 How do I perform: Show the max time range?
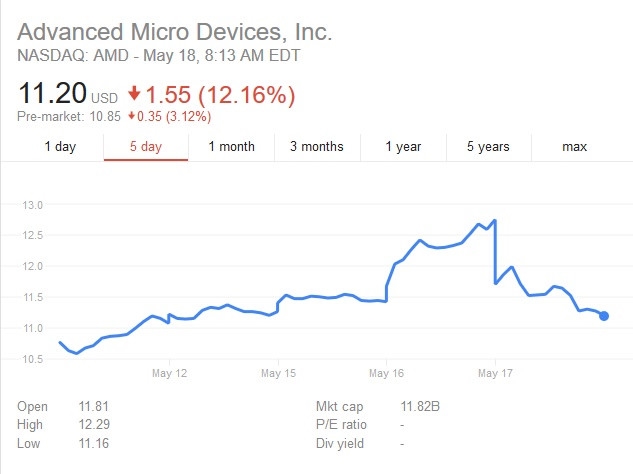point(574,147)
